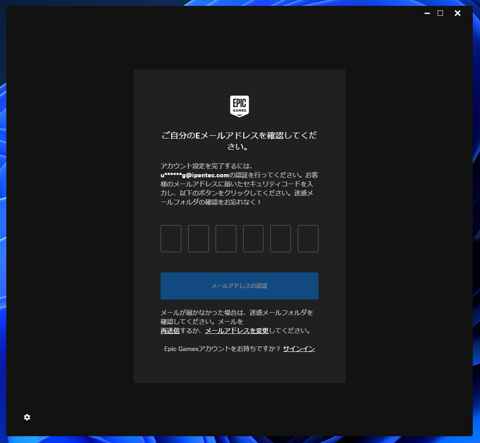The height and width of the screenshot is (443, 480).
Task: Click the 再送信 resend link
Action: pyautogui.click(x=170, y=331)
